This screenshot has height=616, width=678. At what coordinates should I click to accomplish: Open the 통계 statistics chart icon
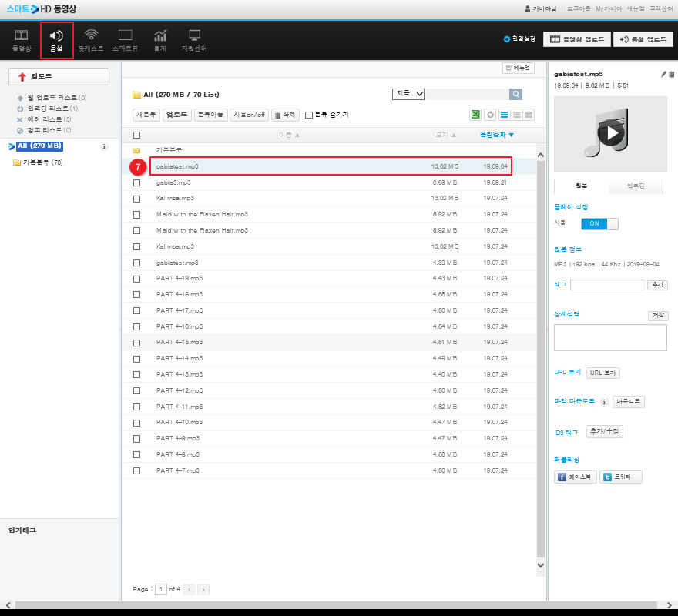click(x=160, y=35)
